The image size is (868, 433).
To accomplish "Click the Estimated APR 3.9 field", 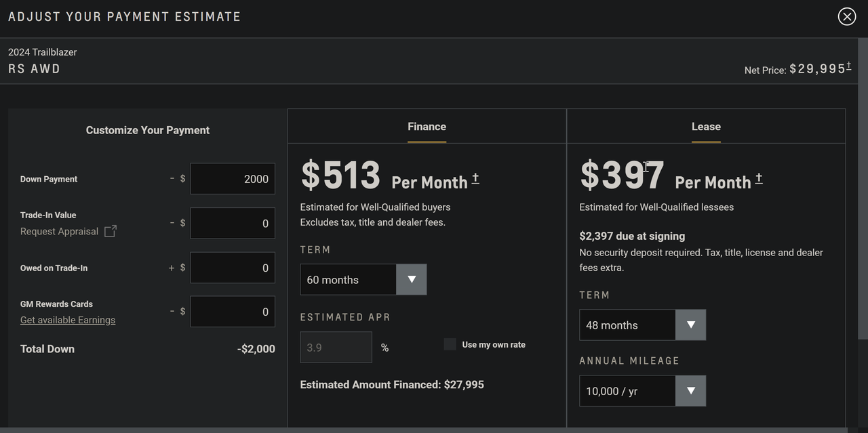I will pos(336,348).
